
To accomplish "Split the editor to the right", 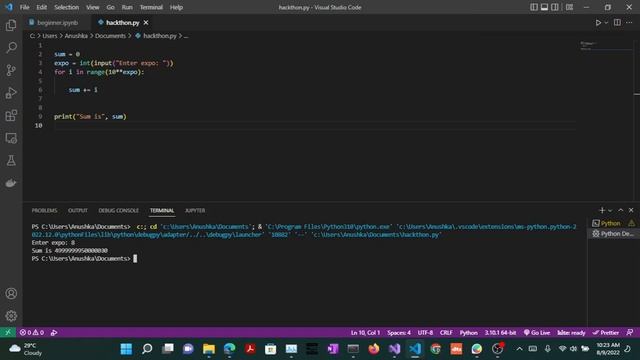I will pyautogui.click(x=617, y=22).
